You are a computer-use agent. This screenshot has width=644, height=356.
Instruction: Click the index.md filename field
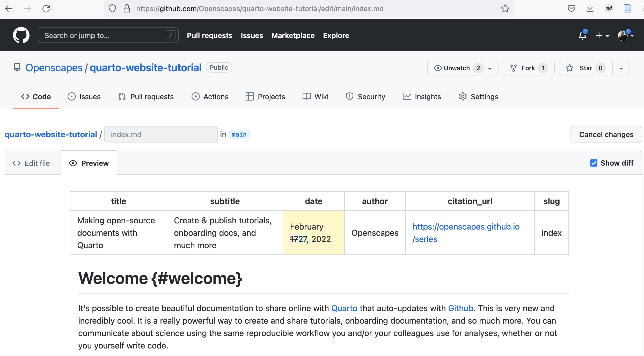(x=161, y=134)
